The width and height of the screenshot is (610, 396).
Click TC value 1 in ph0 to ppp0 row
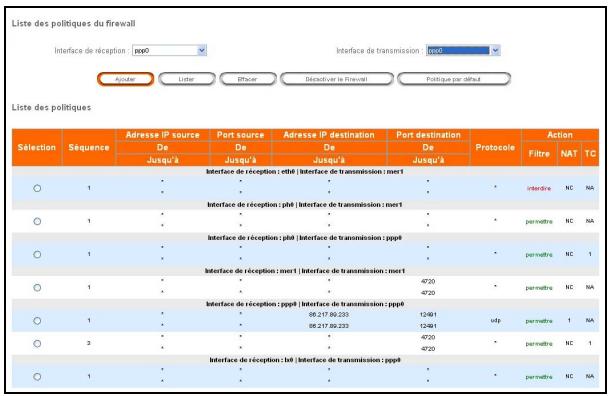coord(590,254)
